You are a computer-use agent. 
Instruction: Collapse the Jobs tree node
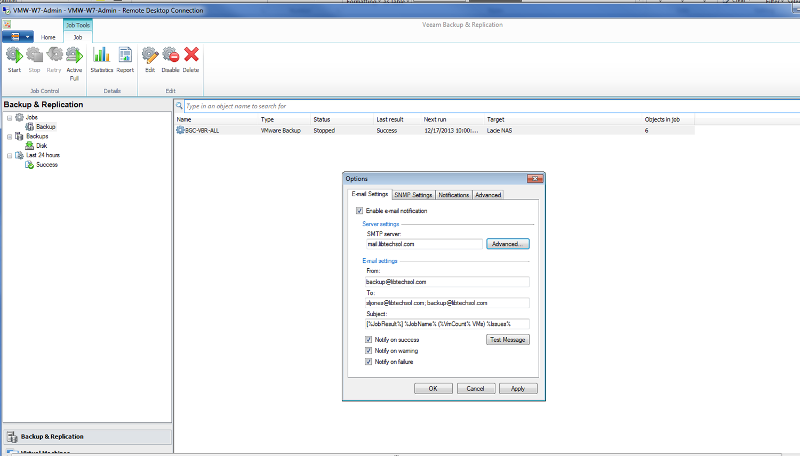point(9,118)
